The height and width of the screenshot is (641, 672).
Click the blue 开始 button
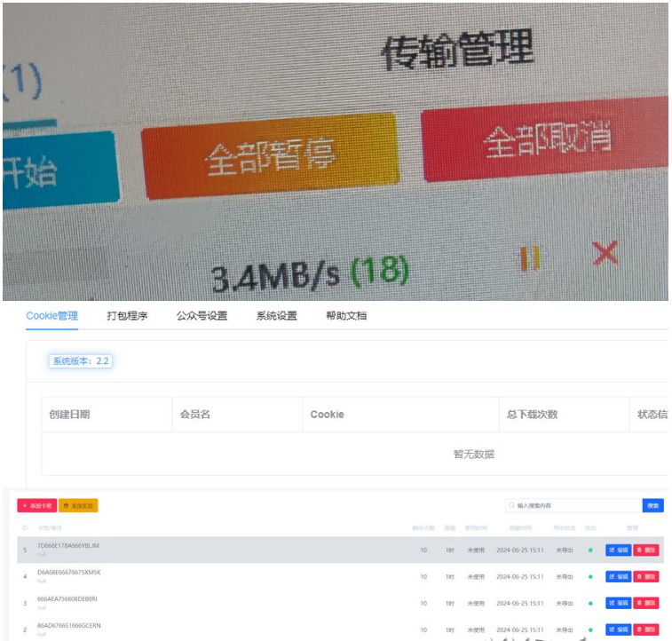[x=53, y=170]
